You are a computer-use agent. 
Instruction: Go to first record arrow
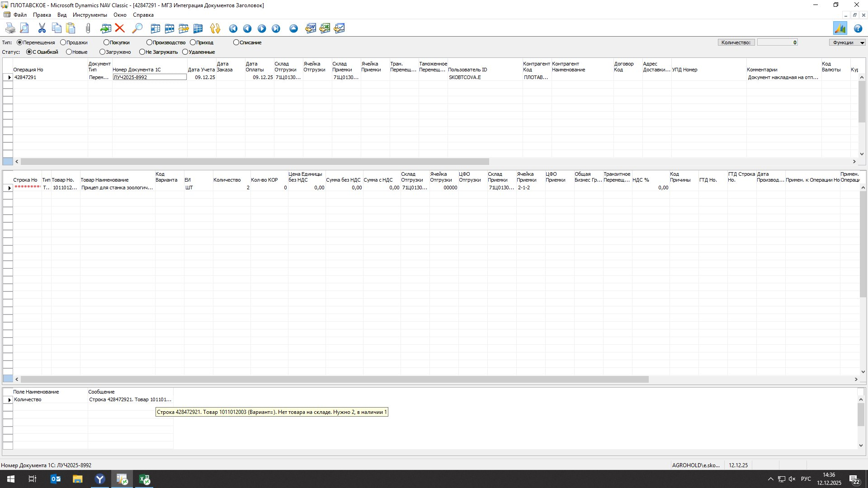[233, 28]
